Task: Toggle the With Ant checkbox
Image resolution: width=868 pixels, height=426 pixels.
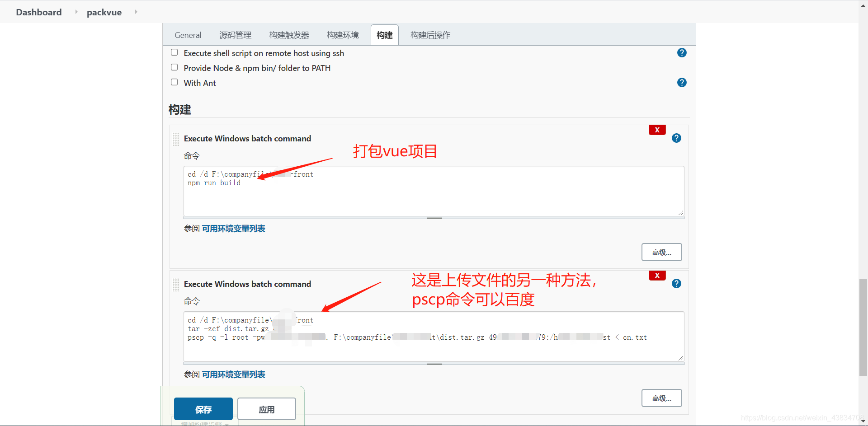Action: [x=174, y=82]
